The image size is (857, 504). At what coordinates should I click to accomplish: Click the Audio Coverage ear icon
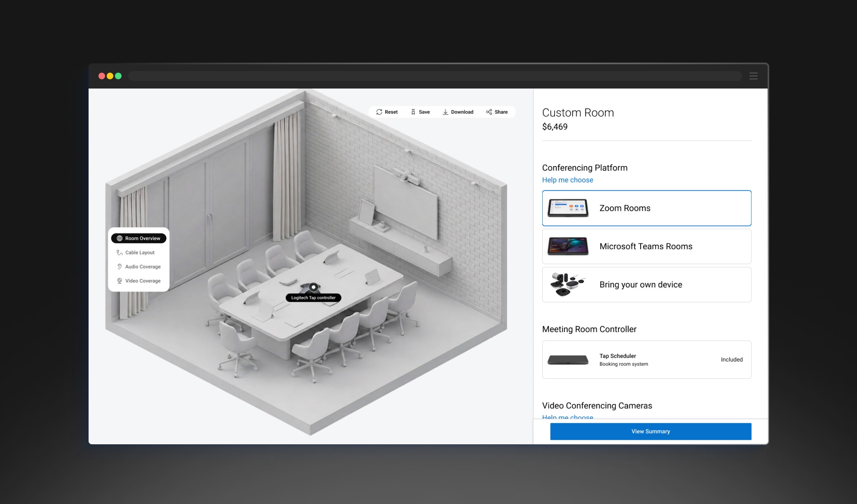point(119,267)
